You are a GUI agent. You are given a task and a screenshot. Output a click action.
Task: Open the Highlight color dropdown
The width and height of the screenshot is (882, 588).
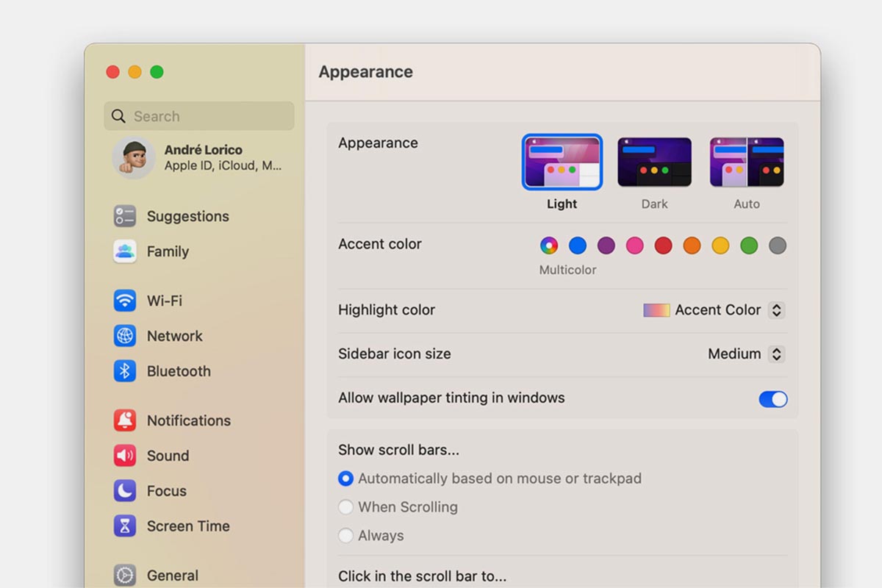pos(776,310)
